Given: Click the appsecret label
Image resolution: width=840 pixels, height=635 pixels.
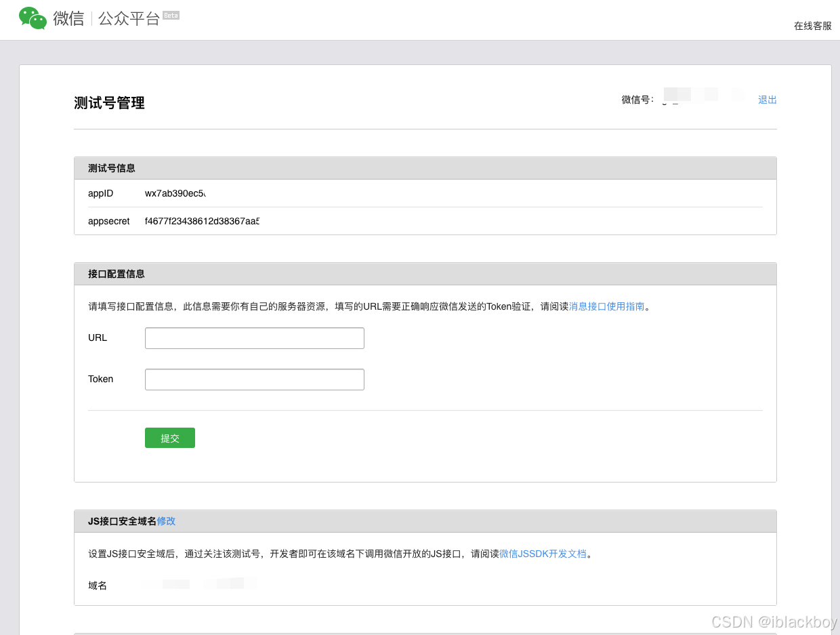Looking at the screenshot, I should [x=109, y=221].
